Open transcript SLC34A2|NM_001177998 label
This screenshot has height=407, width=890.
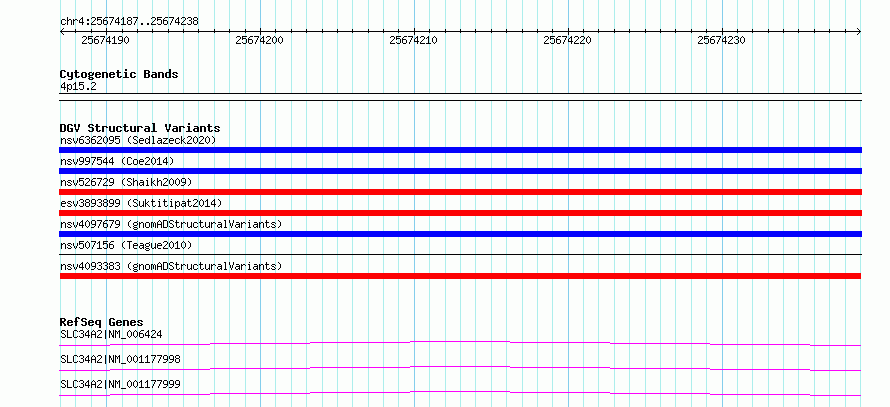pos(120,359)
